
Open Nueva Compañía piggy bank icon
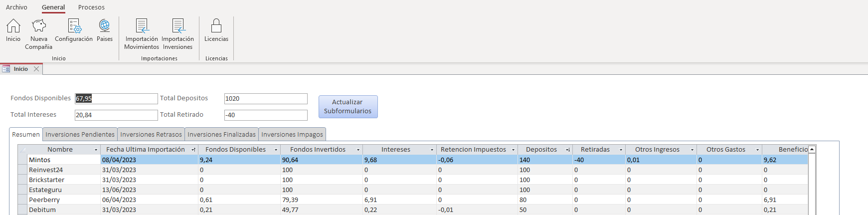(39, 26)
